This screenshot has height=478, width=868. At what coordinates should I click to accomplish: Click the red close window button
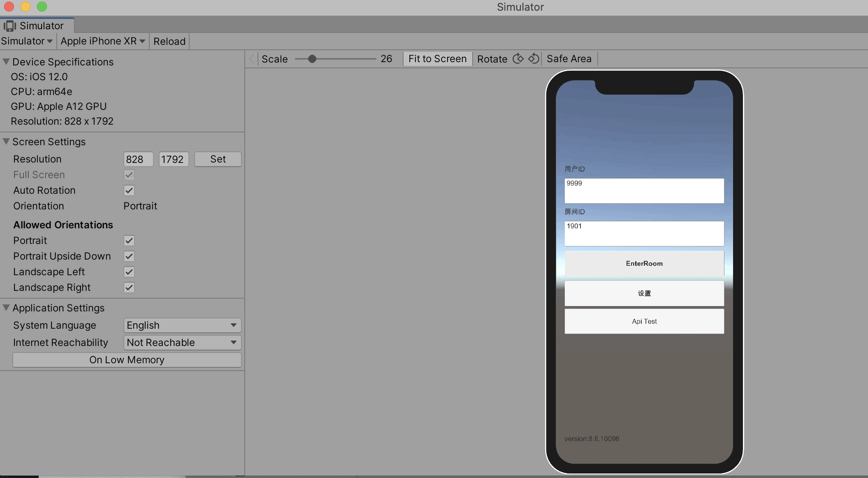9,7
